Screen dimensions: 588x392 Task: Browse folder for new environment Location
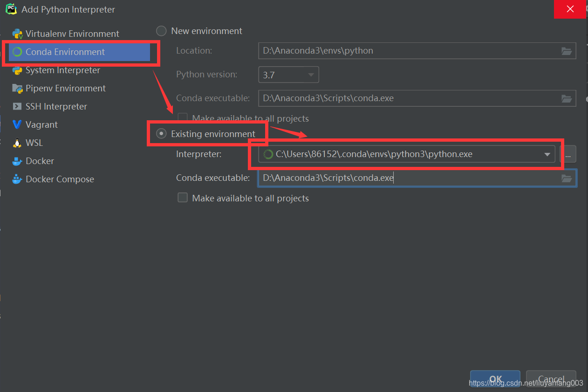pos(567,51)
